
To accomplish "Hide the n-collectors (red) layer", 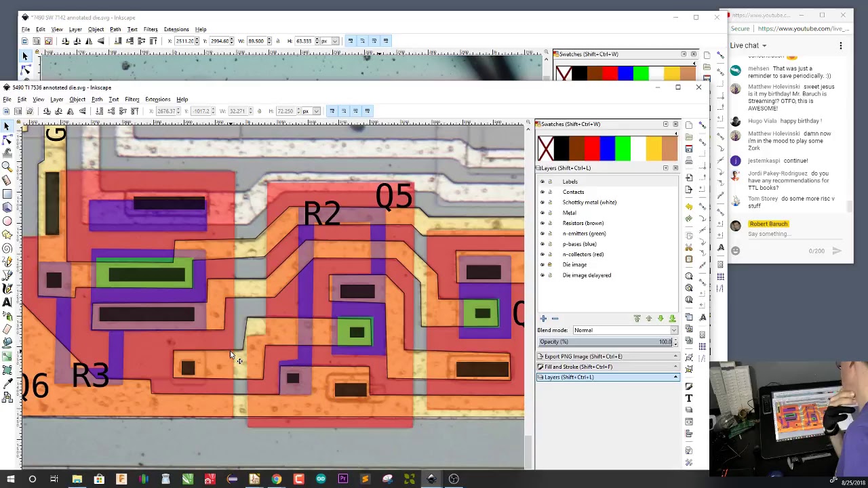I will [x=542, y=254].
